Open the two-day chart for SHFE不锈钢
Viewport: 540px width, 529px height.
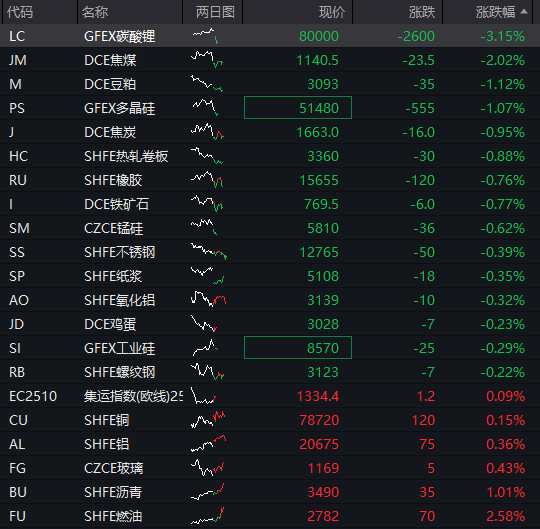[x=209, y=251]
